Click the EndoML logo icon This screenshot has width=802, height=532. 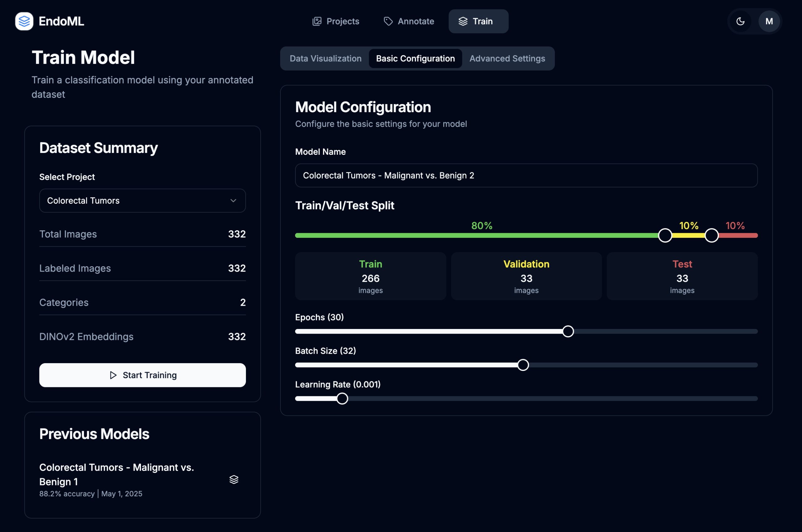(x=24, y=21)
